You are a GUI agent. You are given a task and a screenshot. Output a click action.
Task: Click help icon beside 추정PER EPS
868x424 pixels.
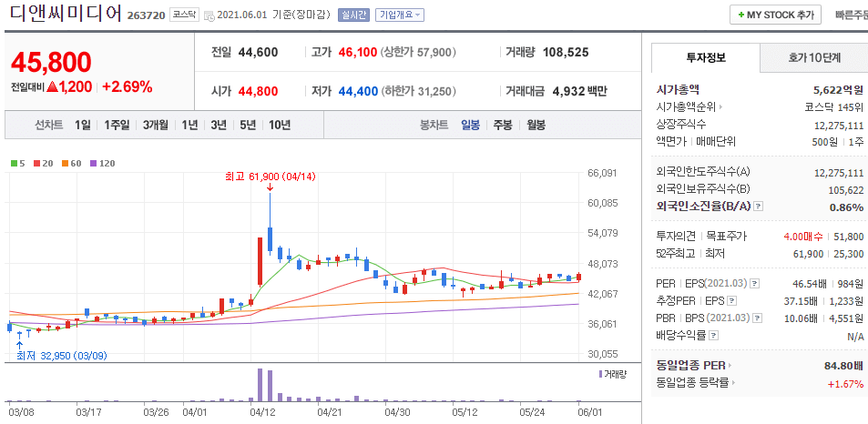(x=732, y=301)
